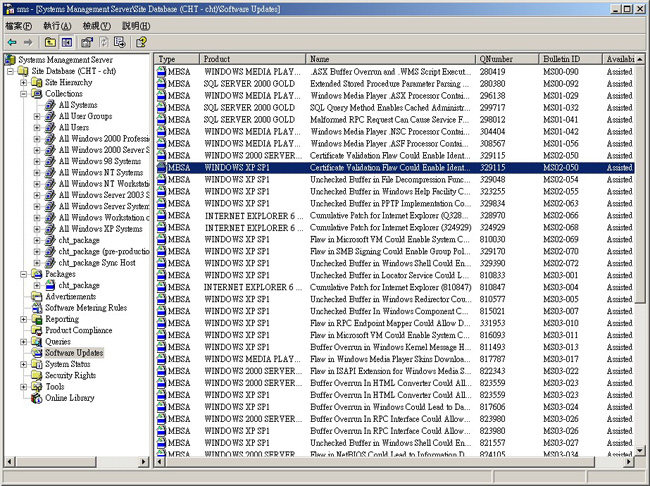Screen dimensions: 650x486
Task: Sort by the Type column header
Action: click(177, 59)
